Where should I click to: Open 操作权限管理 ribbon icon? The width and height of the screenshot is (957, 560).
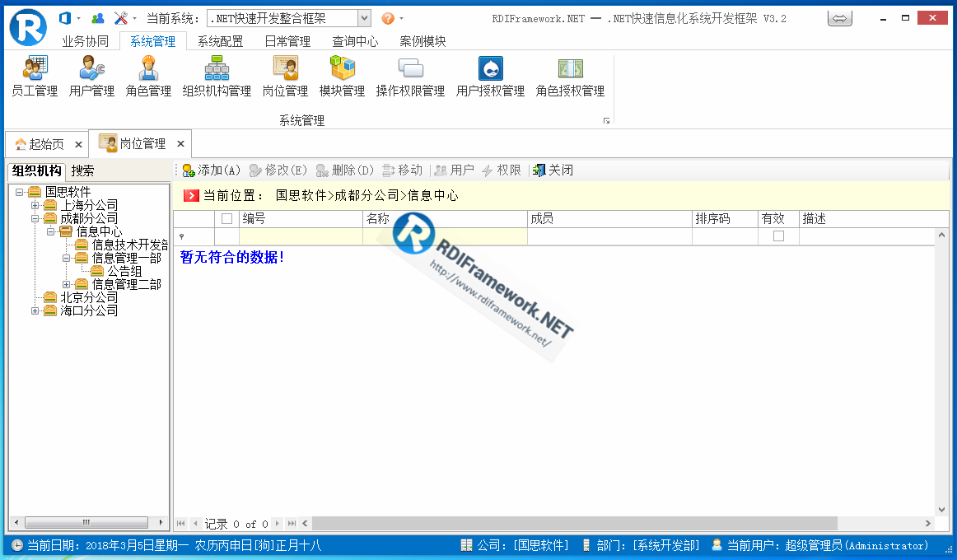click(x=410, y=77)
